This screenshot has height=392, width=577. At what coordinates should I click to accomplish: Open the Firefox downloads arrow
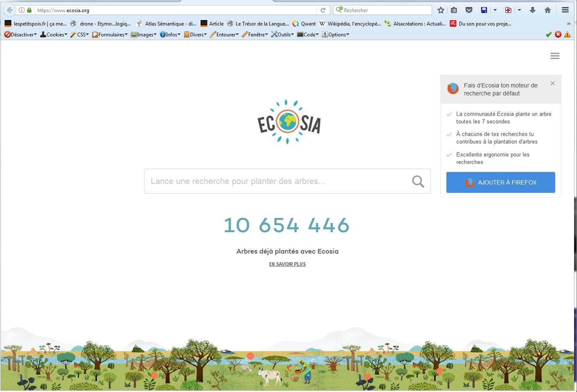tap(533, 10)
